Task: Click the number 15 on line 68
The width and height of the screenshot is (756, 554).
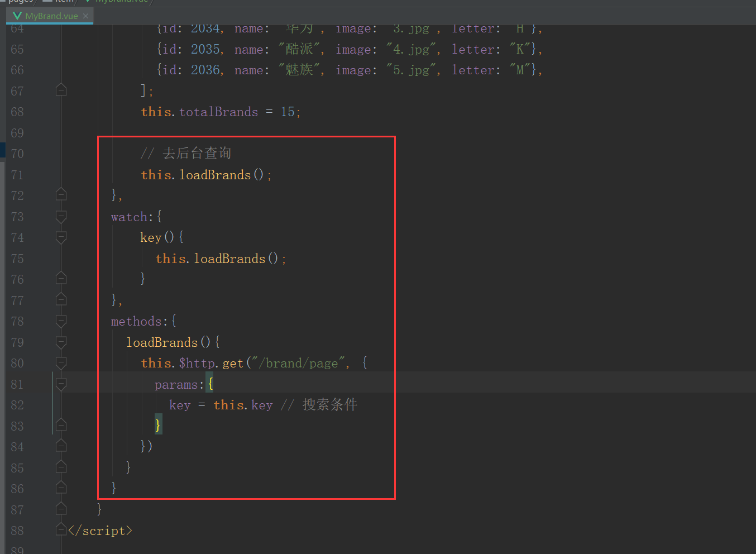Action: (288, 112)
